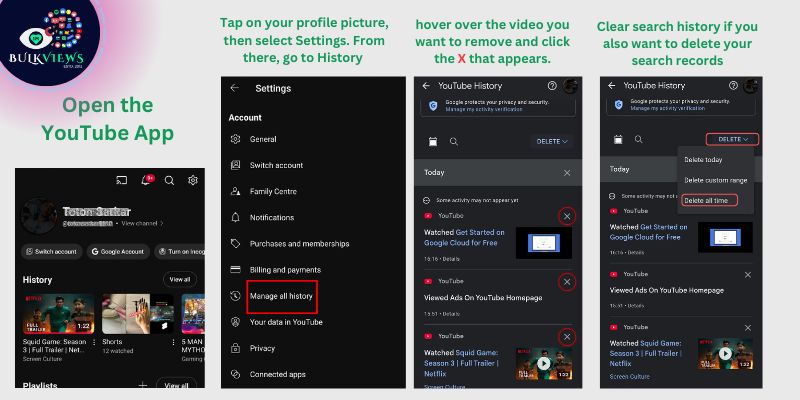This screenshot has height=400, width=800.
Task: Play the Squid Game thumbnail in the circled-X screen
Action: tap(544, 364)
